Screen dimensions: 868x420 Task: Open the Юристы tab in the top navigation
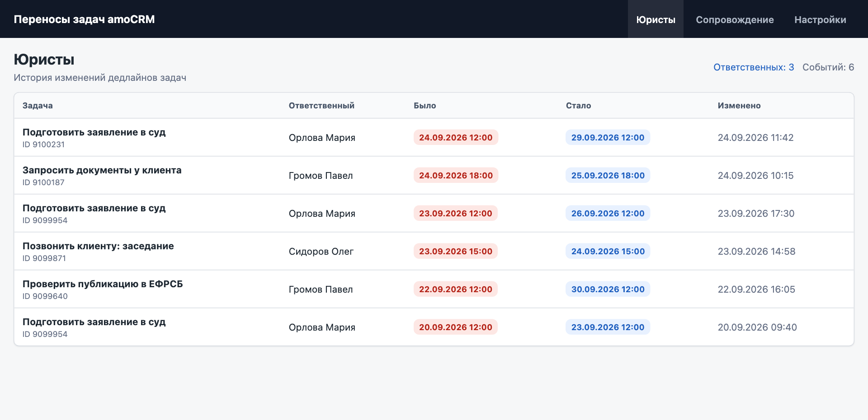[656, 19]
